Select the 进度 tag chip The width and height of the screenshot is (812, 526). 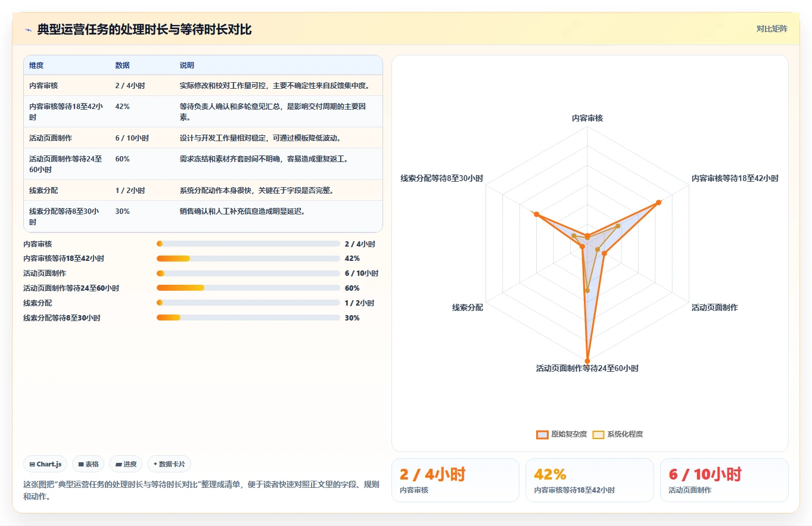click(126, 464)
